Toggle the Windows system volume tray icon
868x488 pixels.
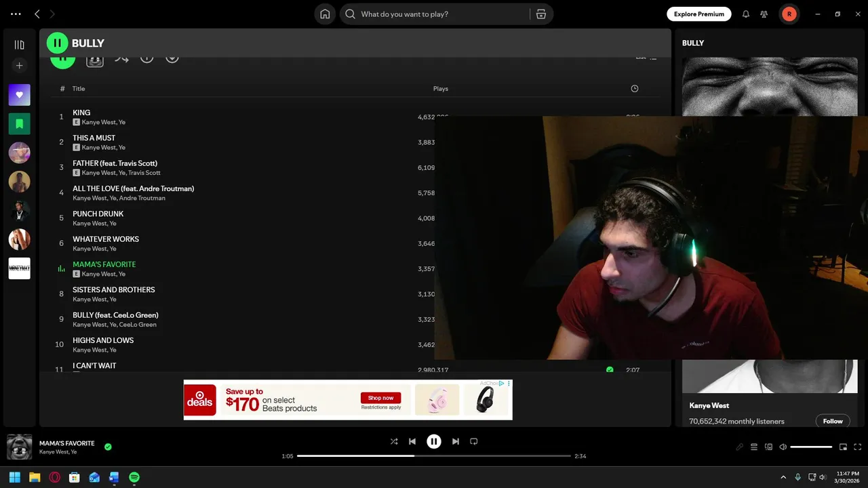pos(823,477)
